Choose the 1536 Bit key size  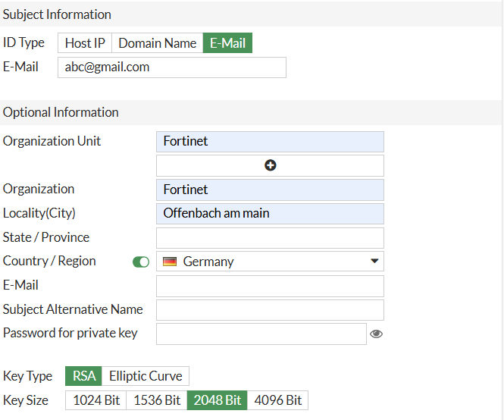coord(156,400)
